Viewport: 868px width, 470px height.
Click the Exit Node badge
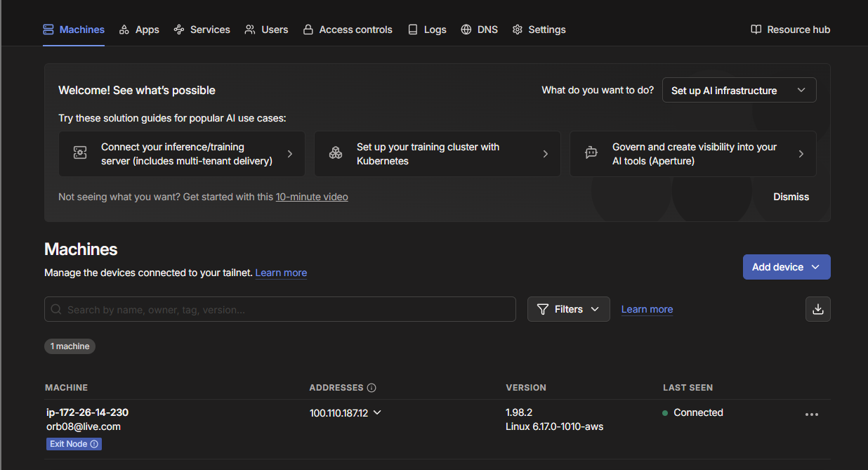(x=74, y=444)
